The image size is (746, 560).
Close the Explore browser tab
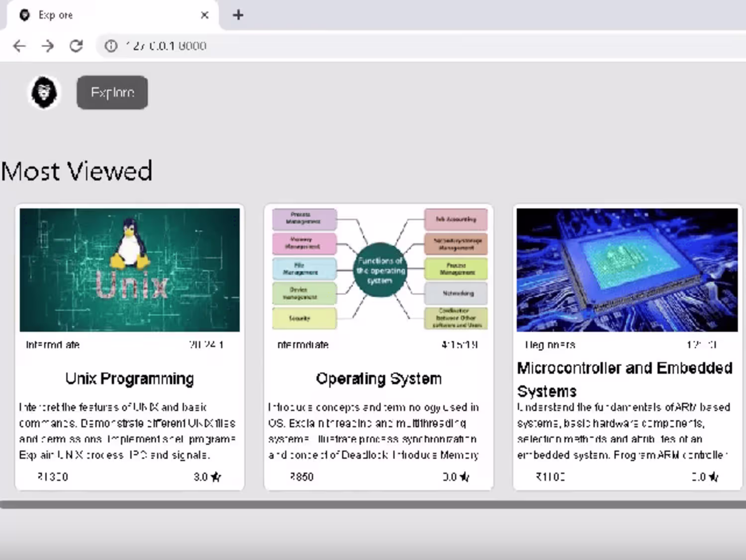click(x=204, y=15)
